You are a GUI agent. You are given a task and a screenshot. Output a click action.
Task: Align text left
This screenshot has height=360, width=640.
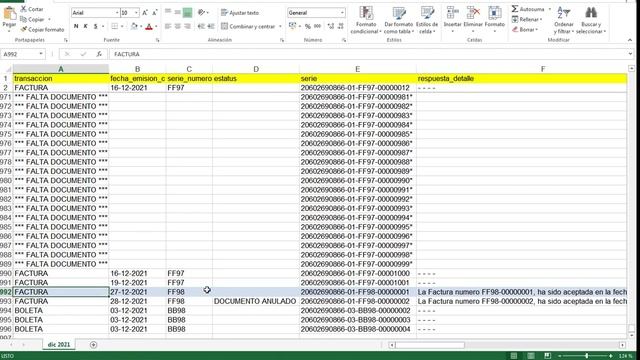pyautogui.click(x=168, y=26)
